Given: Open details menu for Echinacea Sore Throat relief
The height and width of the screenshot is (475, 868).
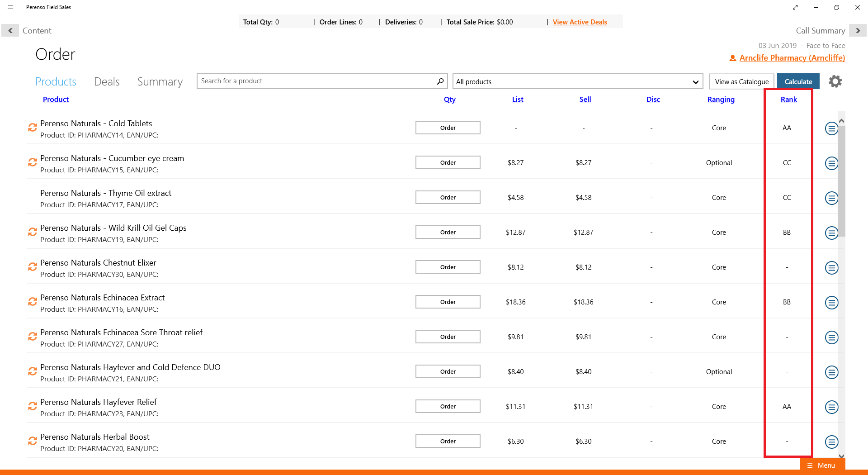Looking at the screenshot, I should [x=831, y=337].
